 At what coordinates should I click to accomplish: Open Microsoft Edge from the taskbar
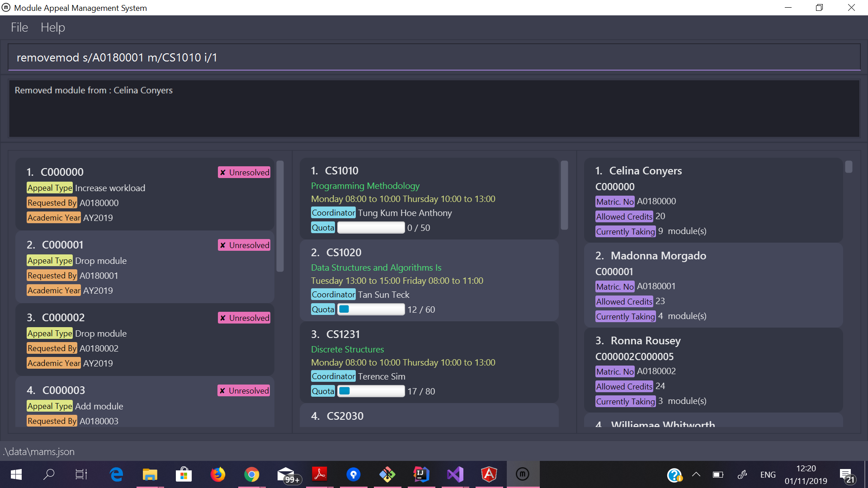coord(116,474)
